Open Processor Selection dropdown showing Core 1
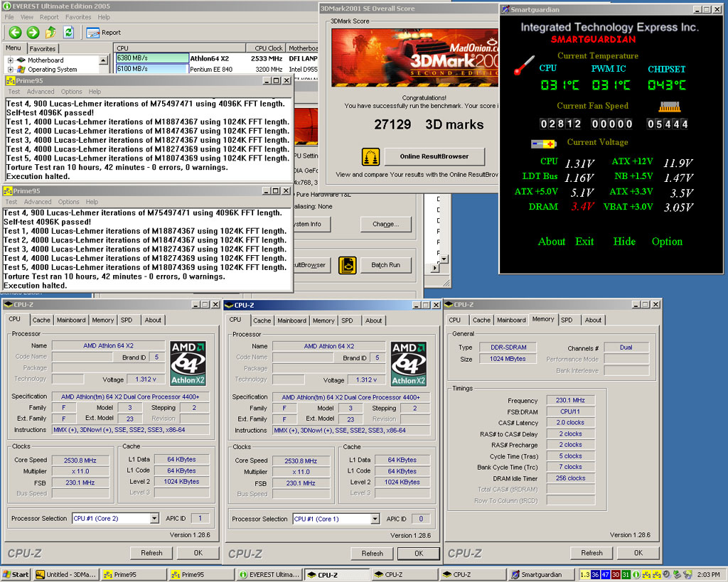Screen dimensions: 728x582 tap(375, 519)
